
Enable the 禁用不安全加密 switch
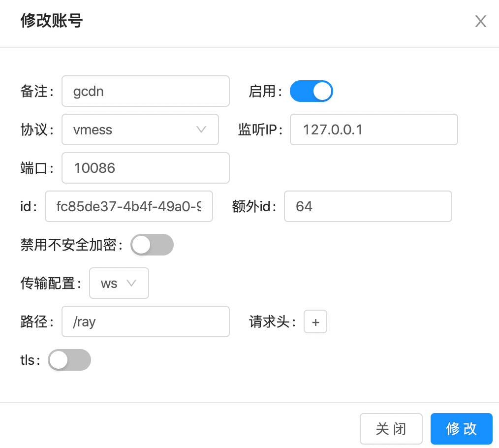[152, 245]
